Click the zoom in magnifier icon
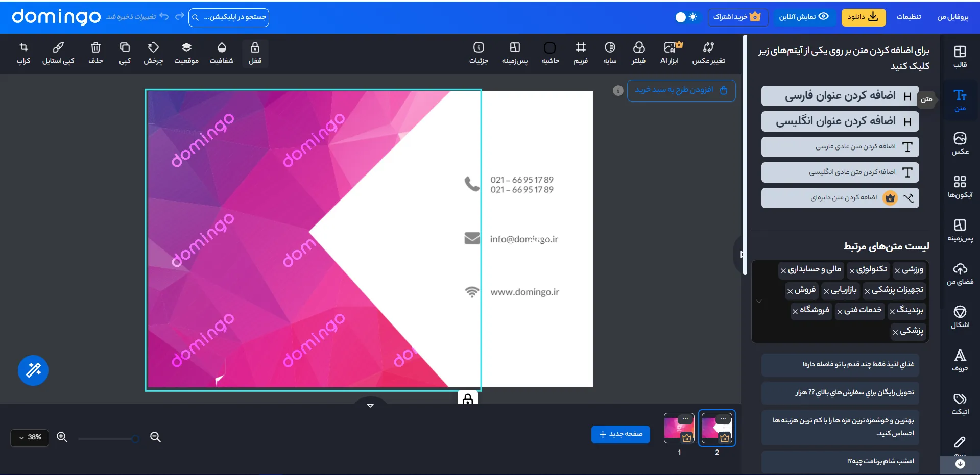This screenshot has width=980, height=475. [x=62, y=437]
